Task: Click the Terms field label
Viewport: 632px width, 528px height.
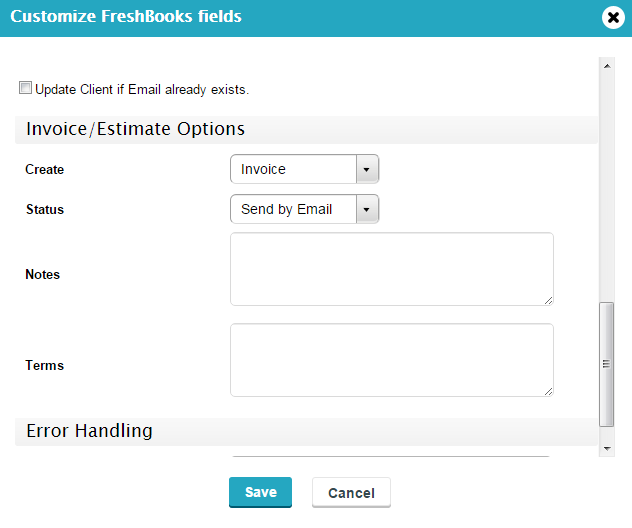Action: point(44,365)
